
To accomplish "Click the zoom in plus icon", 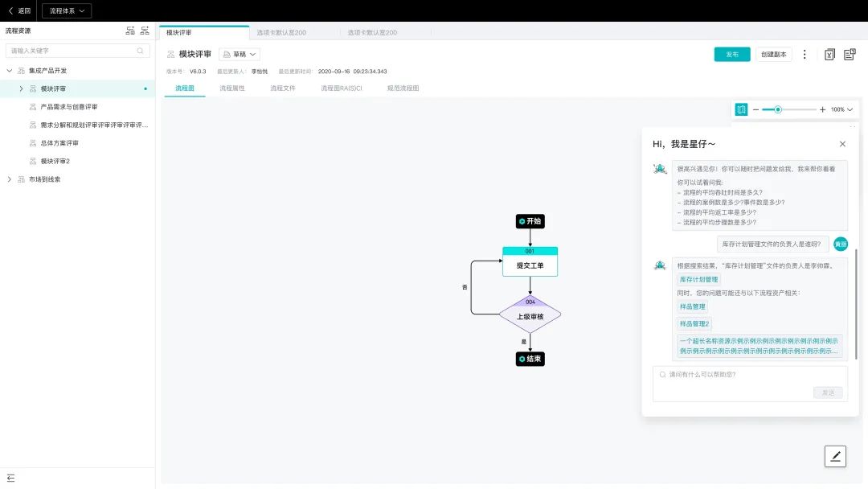I will pos(822,109).
